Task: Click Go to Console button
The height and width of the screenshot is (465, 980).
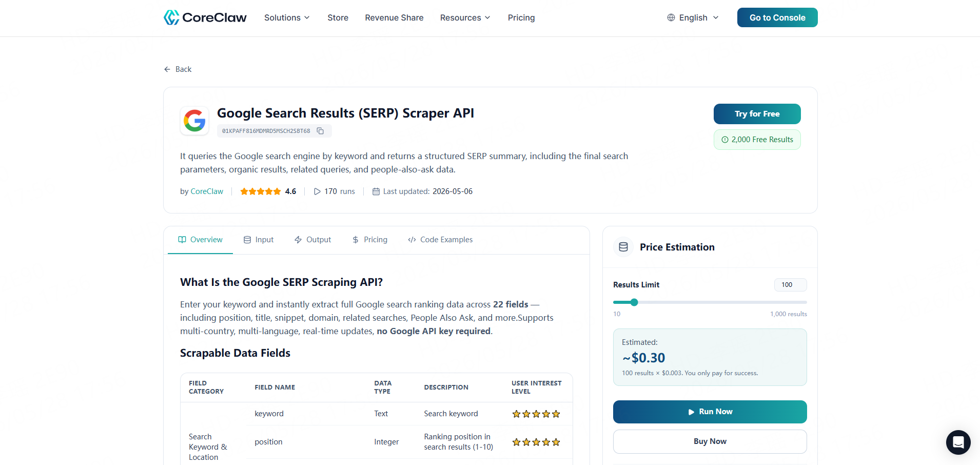Action: point(777,17)
